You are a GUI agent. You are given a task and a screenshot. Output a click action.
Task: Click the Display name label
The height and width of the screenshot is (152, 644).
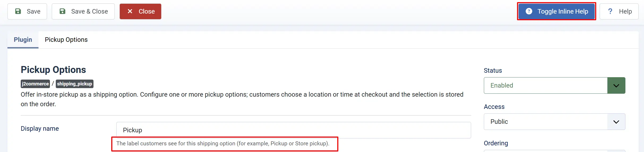pyautogui.click(x=40, y=129)
